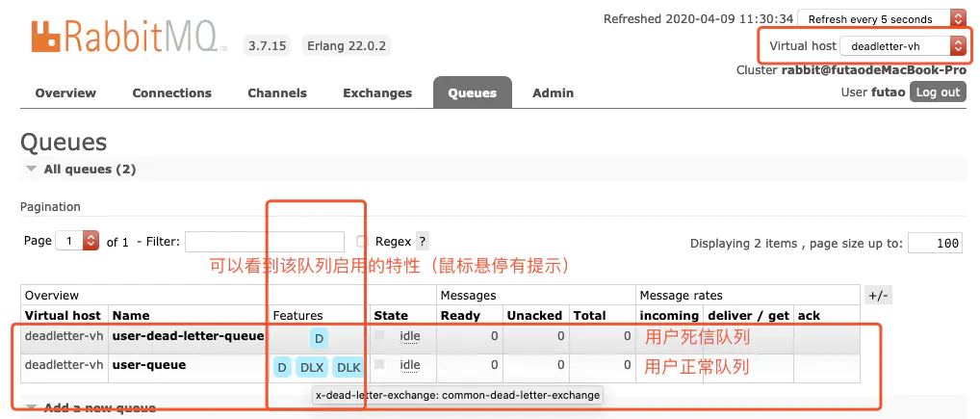Screen dimensions: 980x419
Task: Click the D badge on user-queue row
Action: tap(282, 368)
